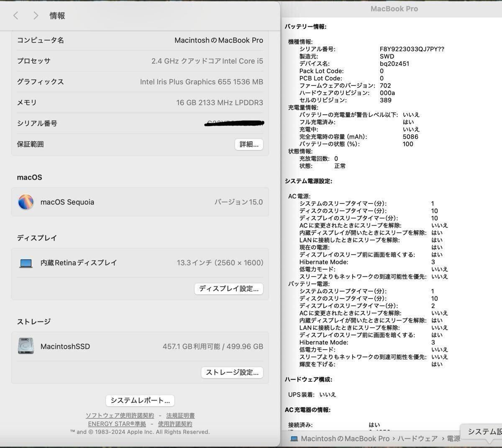Click the AC電源 section label

click(300, 196)
